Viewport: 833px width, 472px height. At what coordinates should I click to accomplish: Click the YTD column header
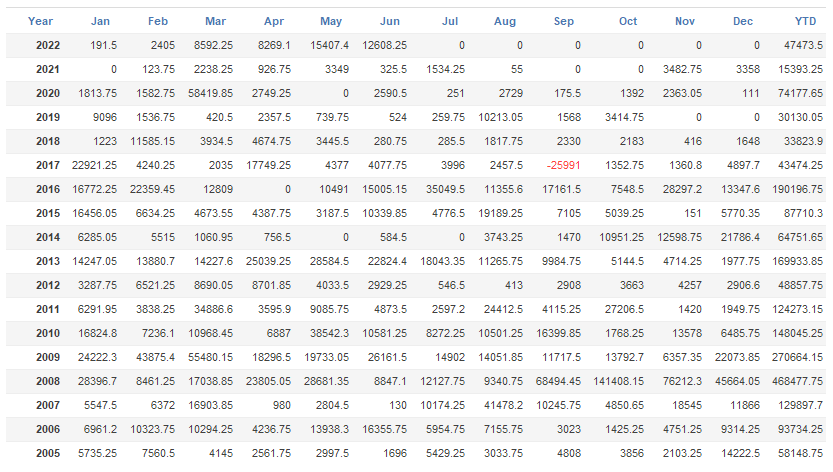804,21
